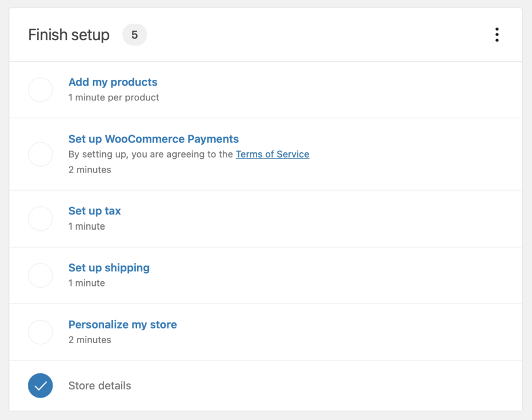Click the checked Store details completion icon
The image size is (532, 420).
[x=40, y=385]
